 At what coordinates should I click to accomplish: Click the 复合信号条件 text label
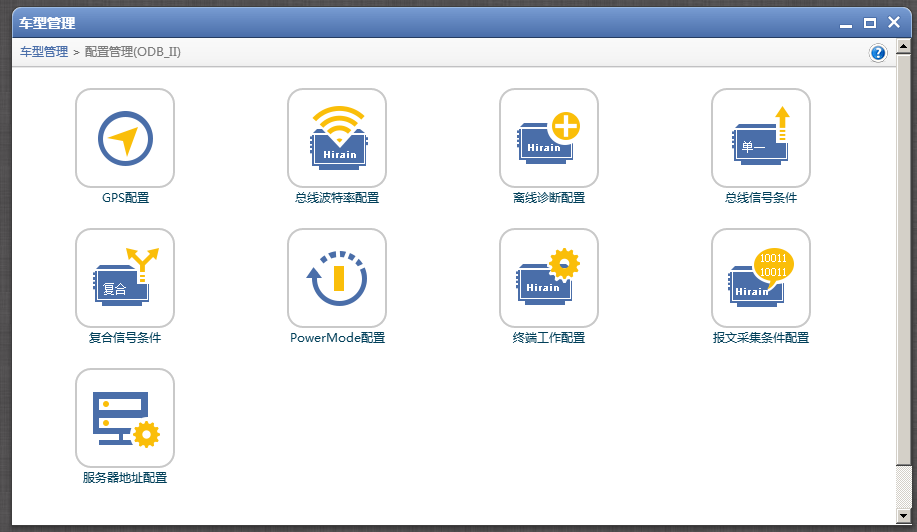pyautogui.click(x=125, y=337)
